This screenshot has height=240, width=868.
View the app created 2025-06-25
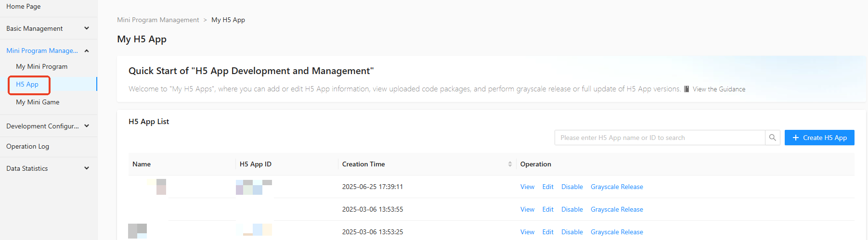pyautogui.click(x=527, y=187)
